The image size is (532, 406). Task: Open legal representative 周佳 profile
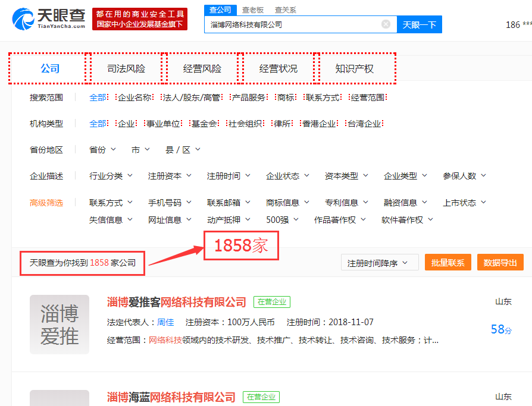pyautogui.click(x=165, y=322)
